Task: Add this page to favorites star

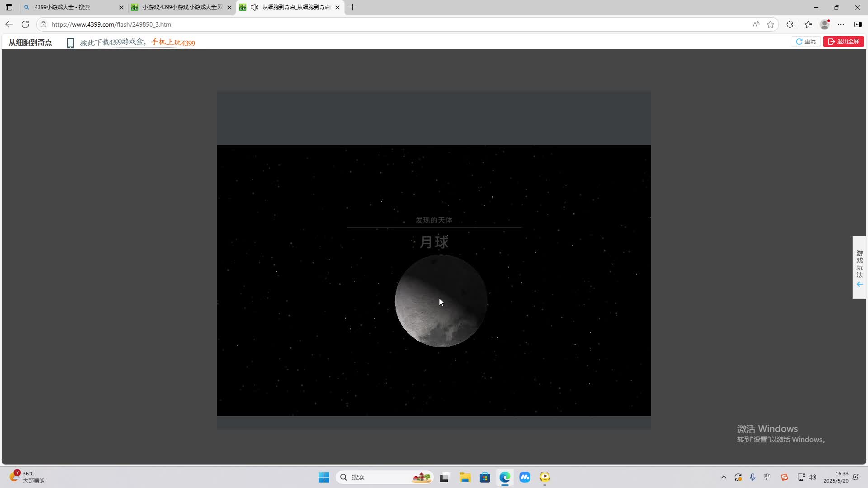Action: [770, 24]
